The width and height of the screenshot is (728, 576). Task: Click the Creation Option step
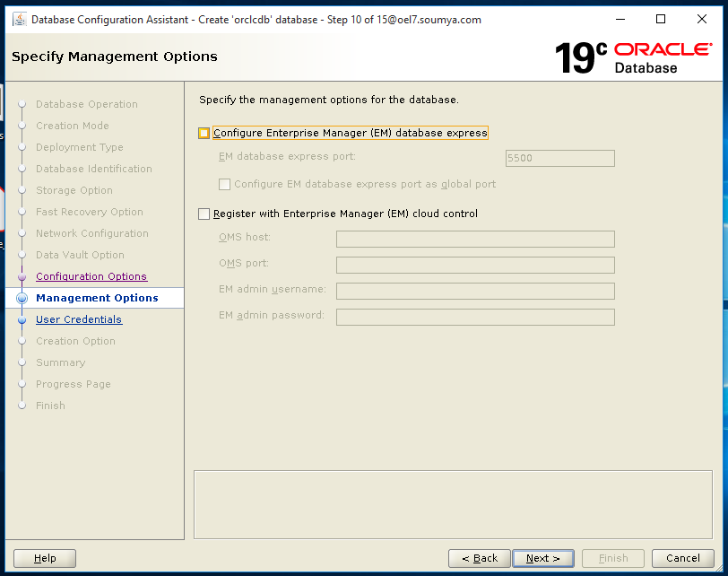(75, 341)
